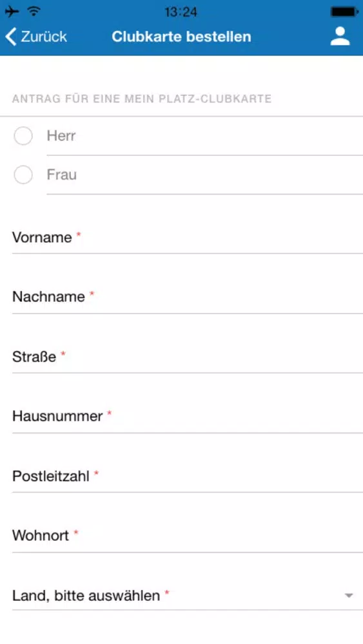This screenshot has height=644, width=363.
Task: Click the Herr label text
Action: [x=61, y=135]
